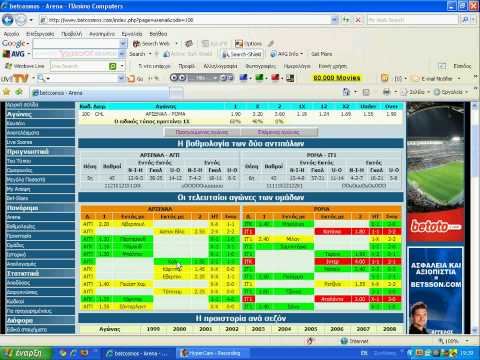Open the Tools (Εργαλεία) command bar dropdown

451,92
